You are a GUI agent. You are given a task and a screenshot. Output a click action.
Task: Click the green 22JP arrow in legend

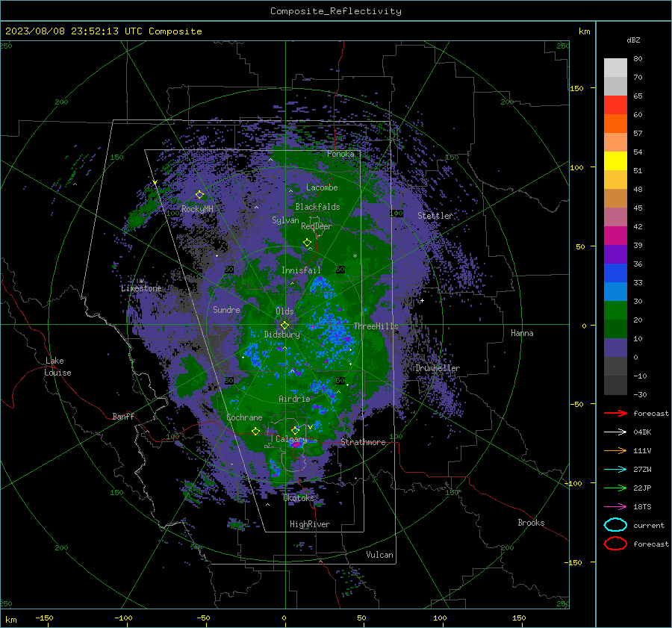(615, 488)
